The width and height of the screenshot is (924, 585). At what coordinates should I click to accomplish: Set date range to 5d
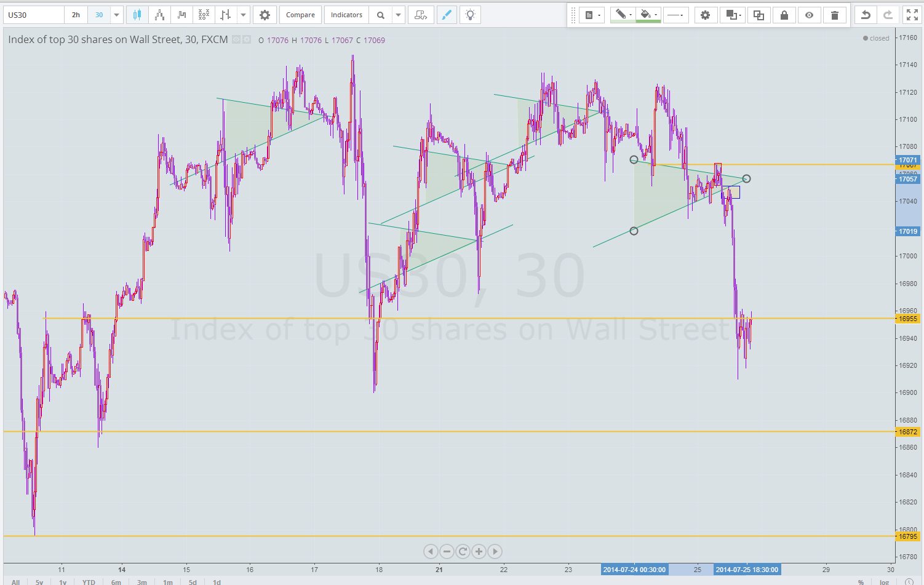tap(193, 582)
